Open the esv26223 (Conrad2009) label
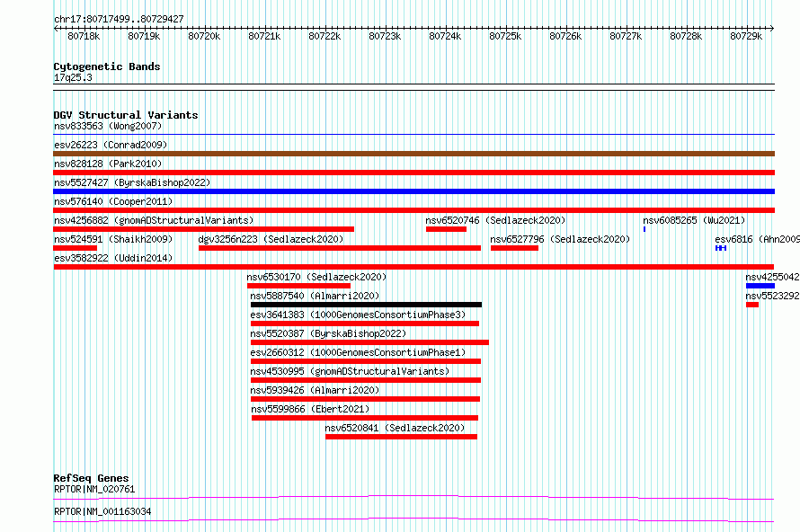Viewport: 800px width, 532px height. [111, 145]
